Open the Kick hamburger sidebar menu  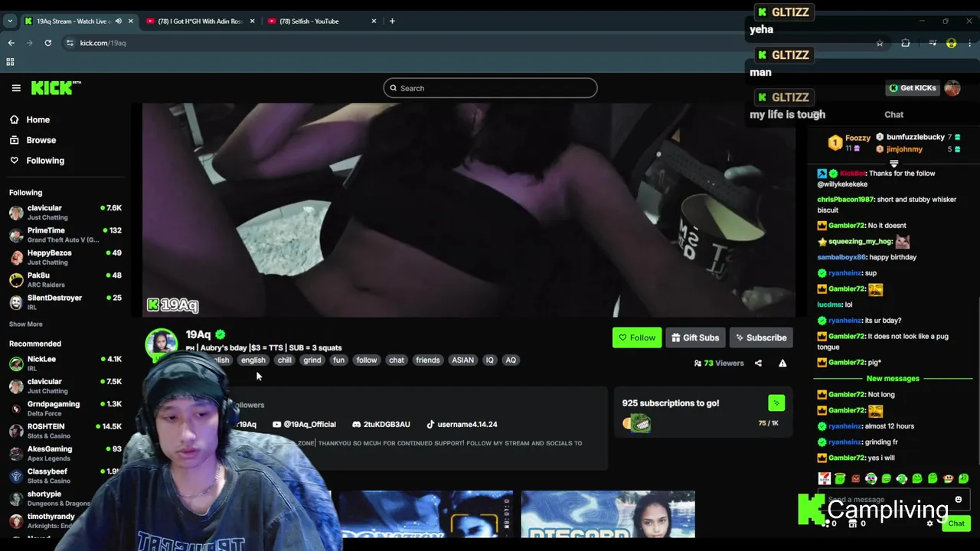(16, 88)
